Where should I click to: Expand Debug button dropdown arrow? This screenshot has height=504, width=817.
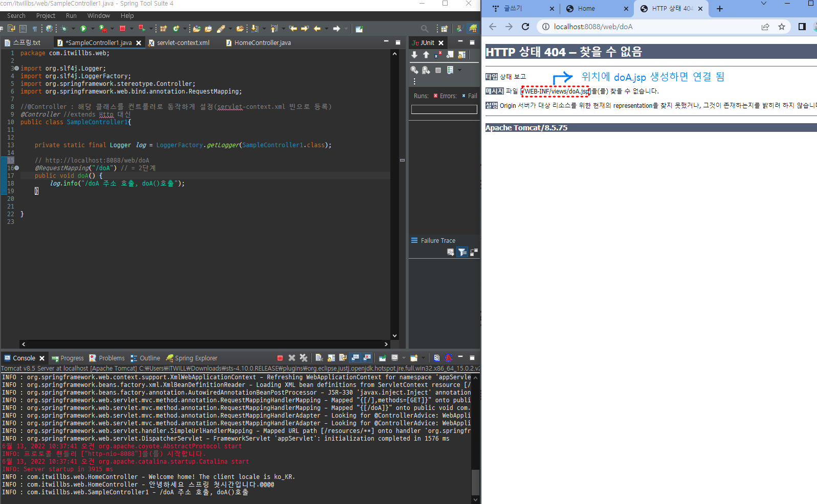coord(73,29)
